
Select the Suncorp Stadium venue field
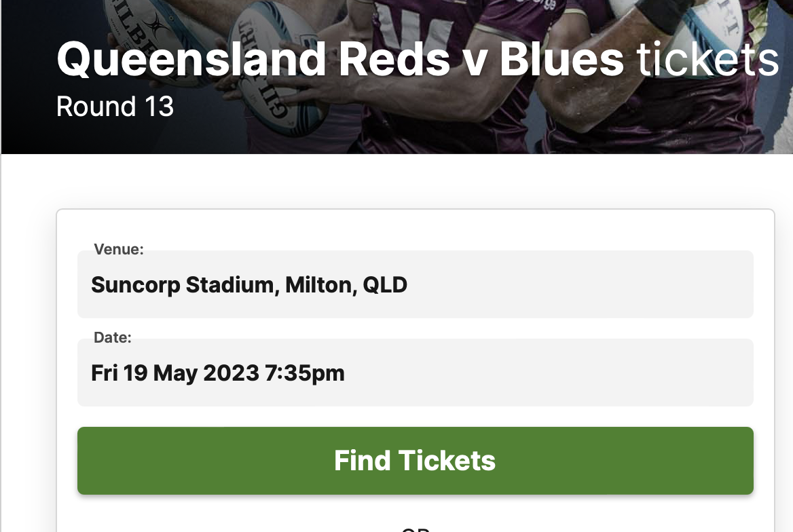[416, 284]
